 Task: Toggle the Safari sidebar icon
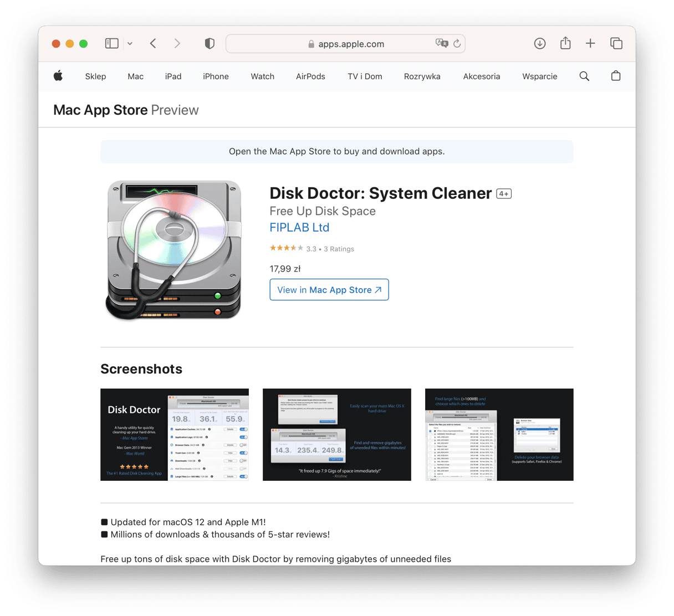(111, 43)
